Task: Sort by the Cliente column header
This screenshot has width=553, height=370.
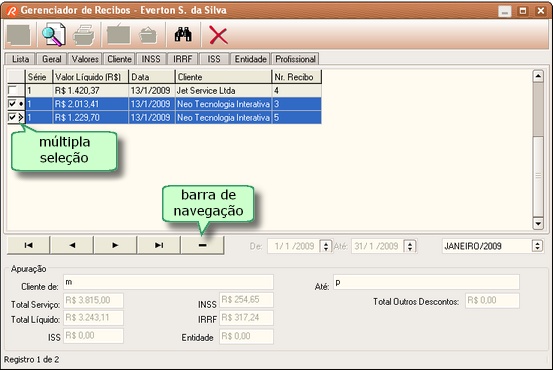Action: tap(223, 77)
